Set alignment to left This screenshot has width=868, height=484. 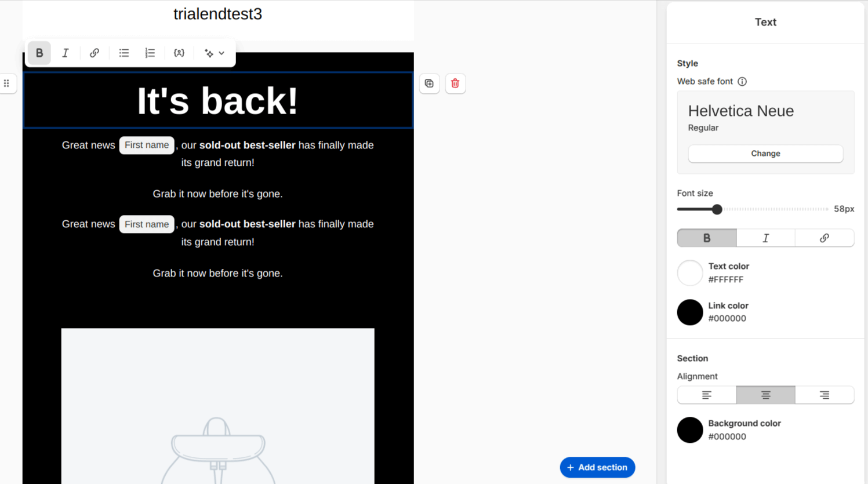click(x=706, y=395)
